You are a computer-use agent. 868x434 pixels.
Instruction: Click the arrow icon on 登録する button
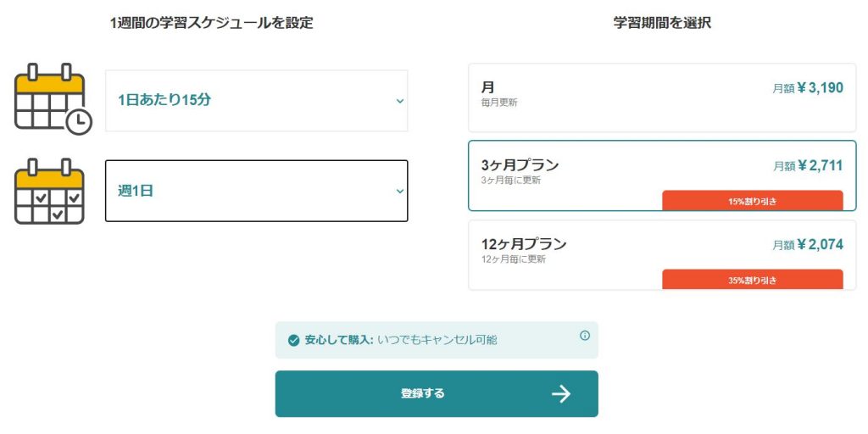560,393
